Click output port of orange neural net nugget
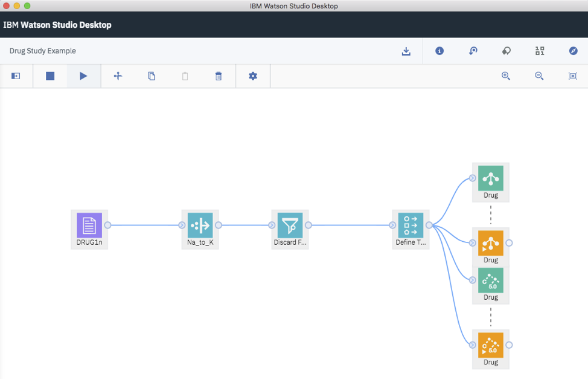588x379 pixels. pos(509,242)
